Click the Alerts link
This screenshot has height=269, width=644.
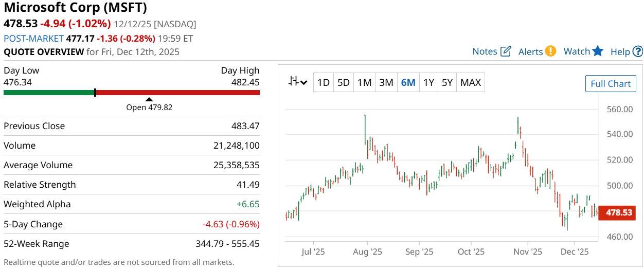[x=530, y=52]
